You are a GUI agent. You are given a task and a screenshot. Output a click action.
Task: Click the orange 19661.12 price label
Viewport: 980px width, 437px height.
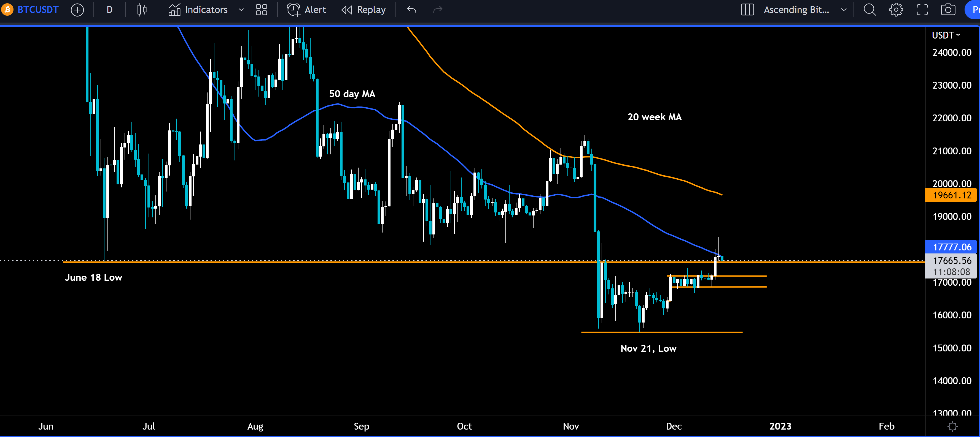click(951, 195)
